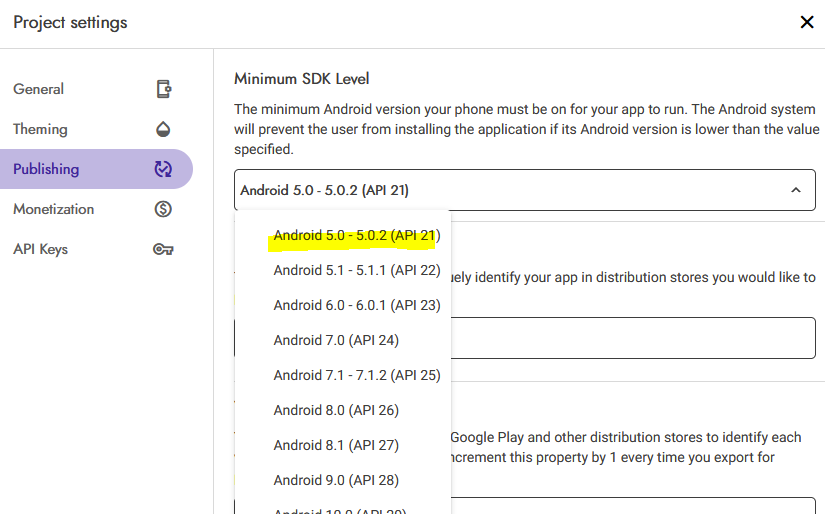
Task: Click the General phone settings icon
Action: 164,89
